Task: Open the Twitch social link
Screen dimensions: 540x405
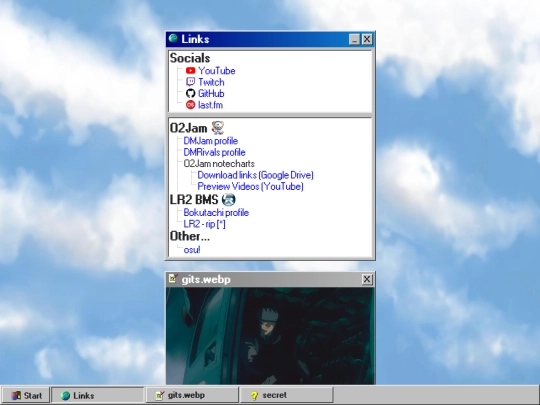Action: pos(211,82)
